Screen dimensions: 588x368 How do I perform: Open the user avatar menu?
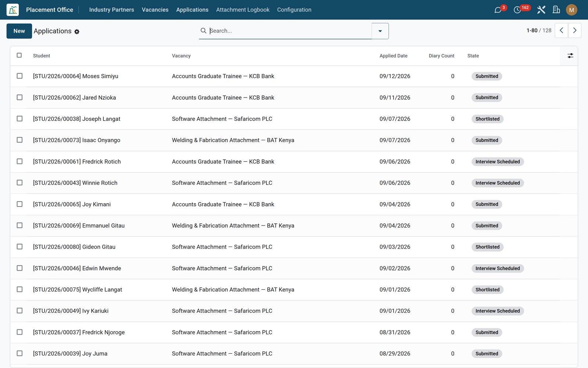tap(571, 10)
